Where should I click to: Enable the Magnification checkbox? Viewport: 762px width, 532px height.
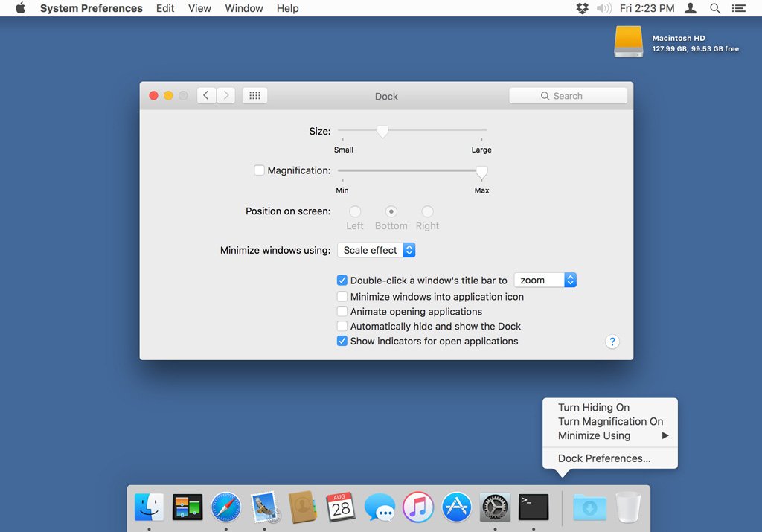coord(259,170)
